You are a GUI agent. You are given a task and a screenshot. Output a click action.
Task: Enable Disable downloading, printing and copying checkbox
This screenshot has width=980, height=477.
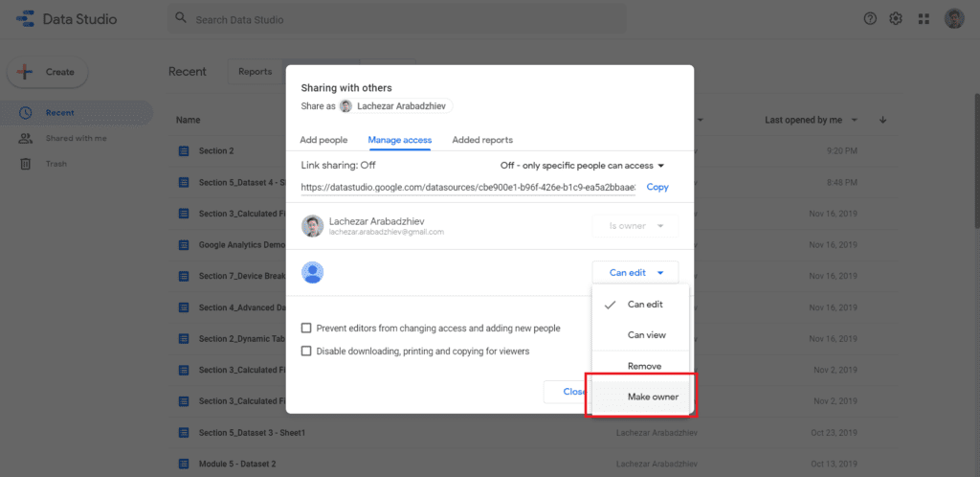click(306, 352)
